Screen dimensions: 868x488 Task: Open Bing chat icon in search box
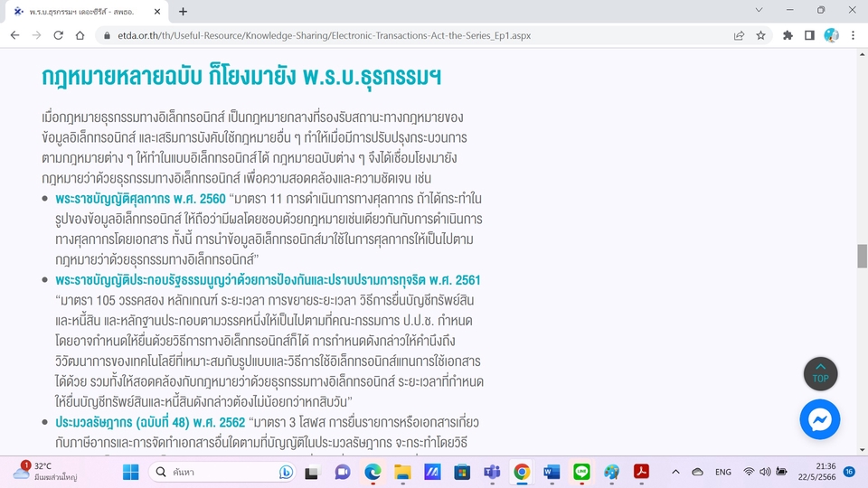tap(286, 472)
